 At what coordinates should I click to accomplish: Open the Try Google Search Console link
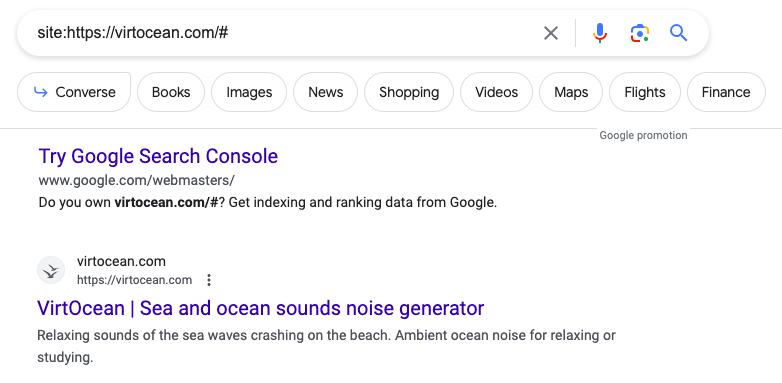[158, 156]
